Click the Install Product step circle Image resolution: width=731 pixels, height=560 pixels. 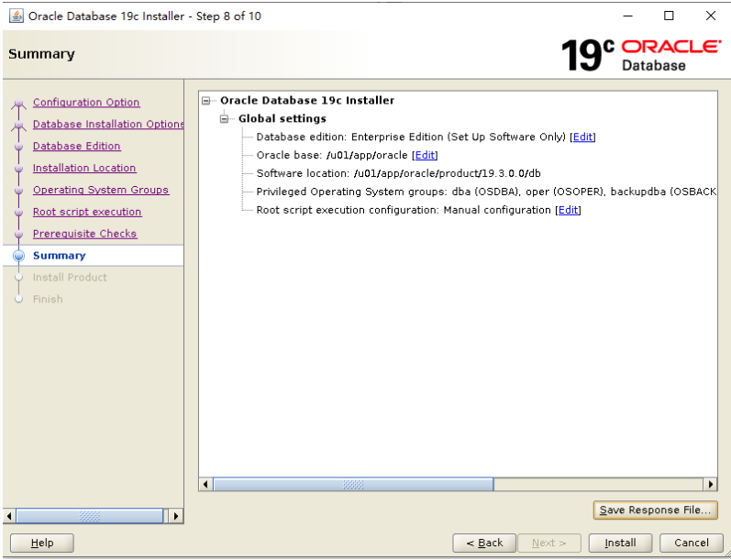coord(18,277)
